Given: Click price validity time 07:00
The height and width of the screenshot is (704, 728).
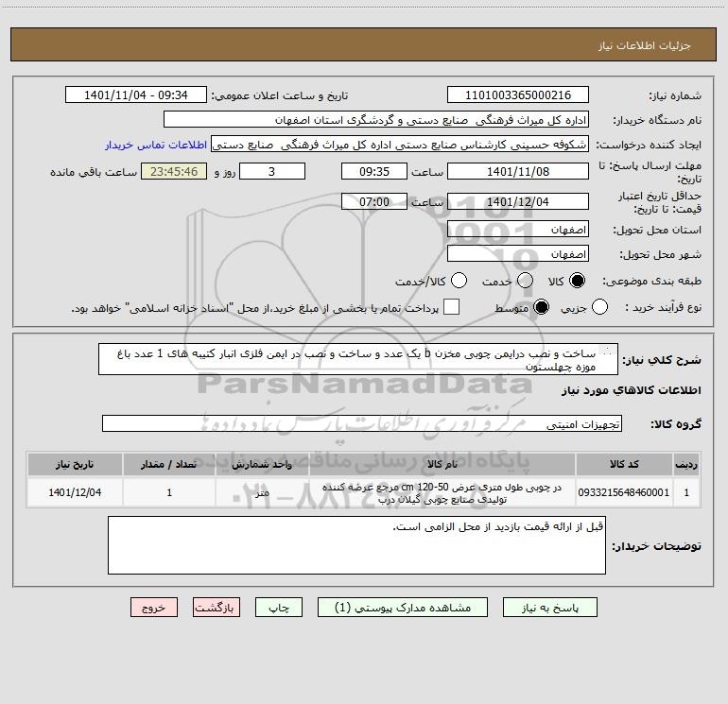Looking at the screenshot, I should 374,202.
